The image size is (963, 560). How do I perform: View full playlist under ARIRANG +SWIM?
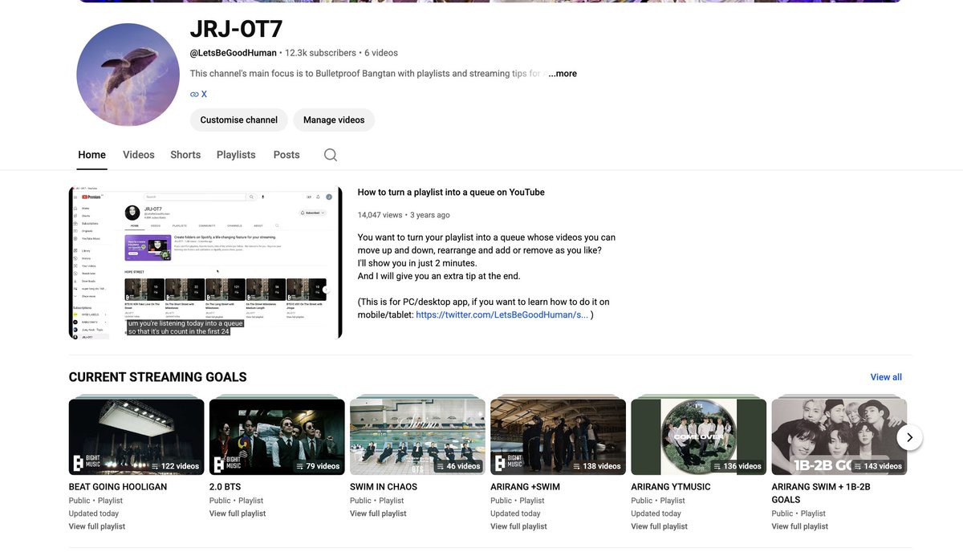[x=518, y=527]
